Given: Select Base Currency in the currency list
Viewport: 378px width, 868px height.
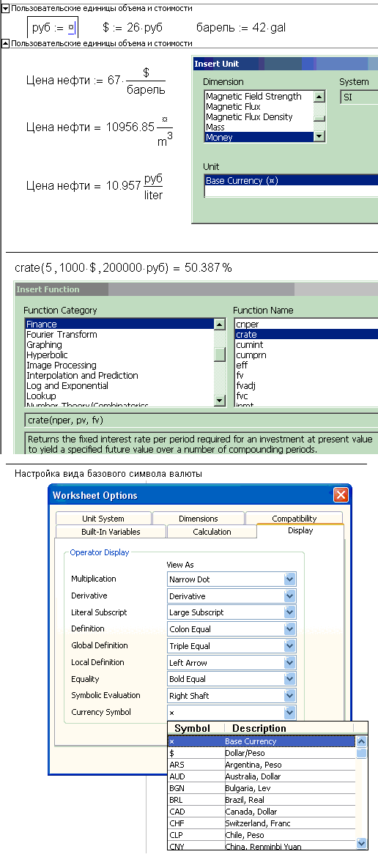Looking at the screenshot, I should click(x=262, y=741).
